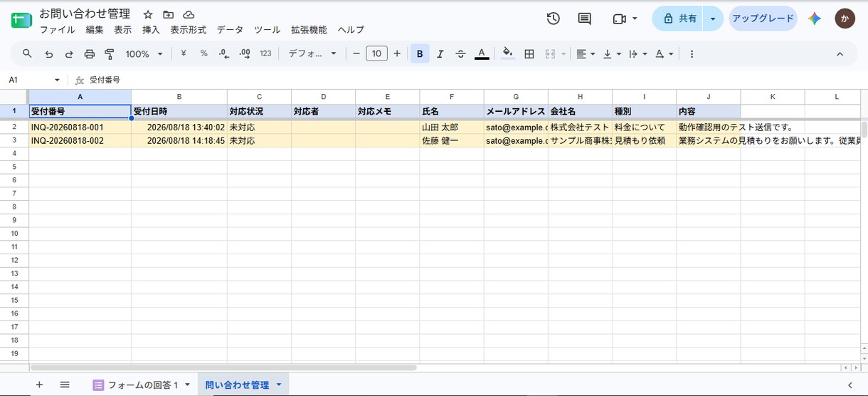Toggle italic formatting

[440, 53]
